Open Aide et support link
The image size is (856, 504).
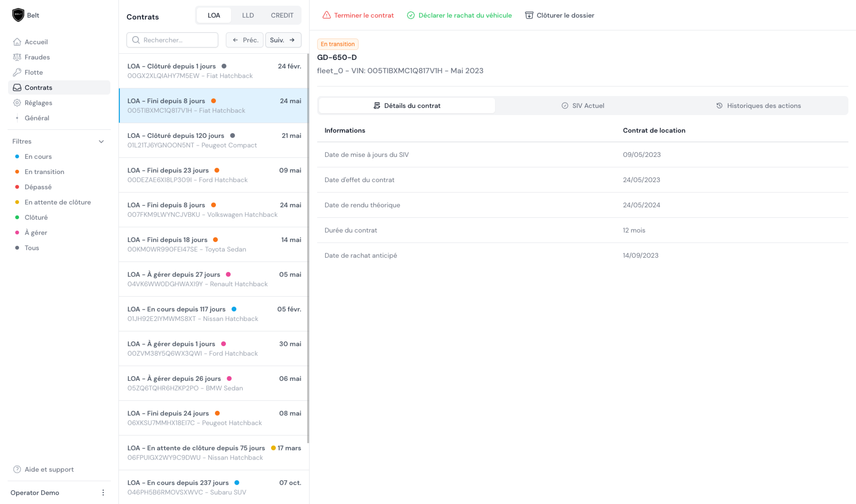44,469
